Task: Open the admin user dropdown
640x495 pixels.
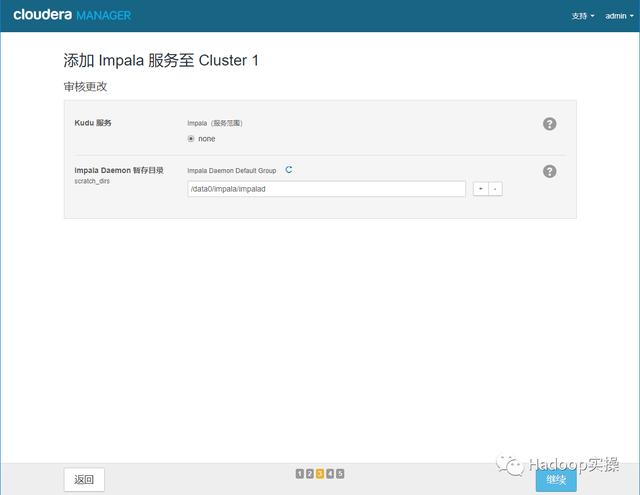Action: [x=619, y=16]
